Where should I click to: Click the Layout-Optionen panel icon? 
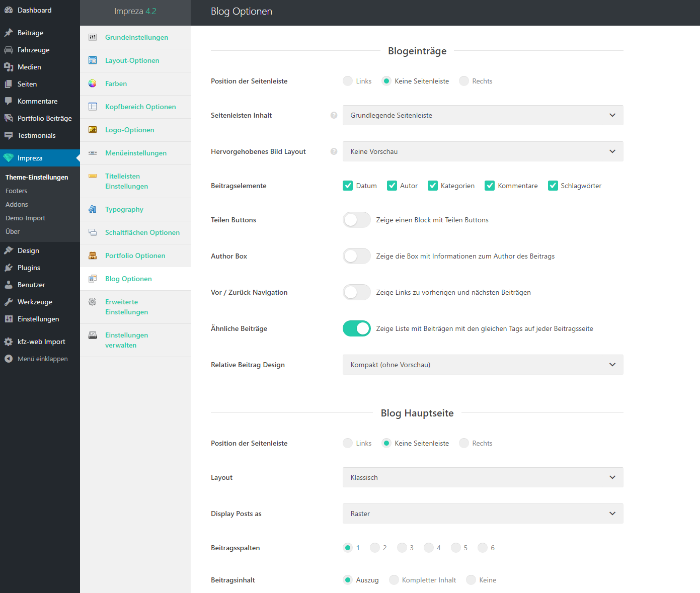(x=93, y=60)
